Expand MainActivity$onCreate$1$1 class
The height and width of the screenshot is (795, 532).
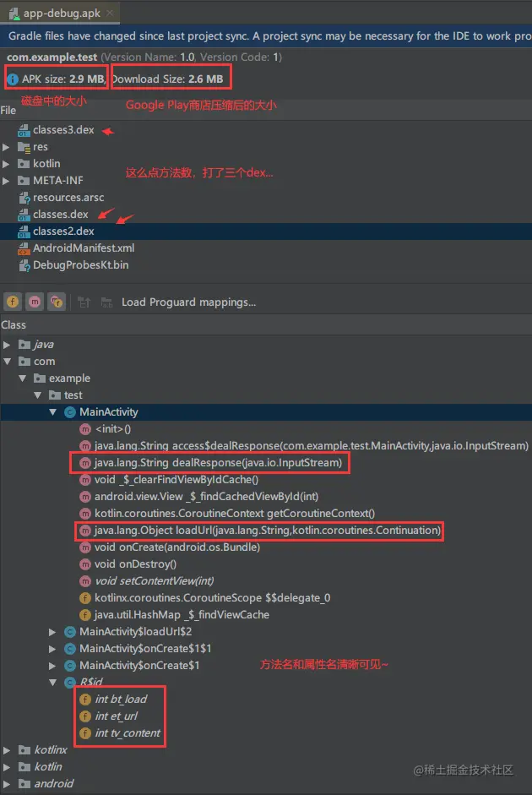(52, 649)
